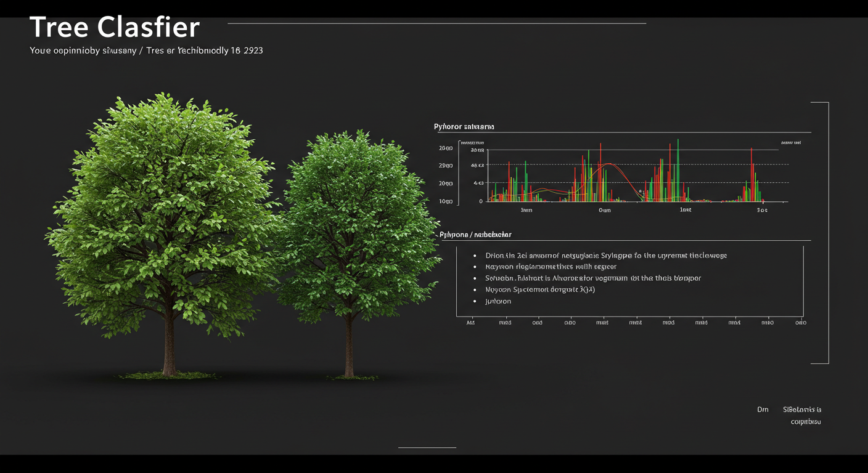Expand the 'Pyhpona / nabelxchar' section
This screenshot has width=868, height=473.
[x=476, y=234]
